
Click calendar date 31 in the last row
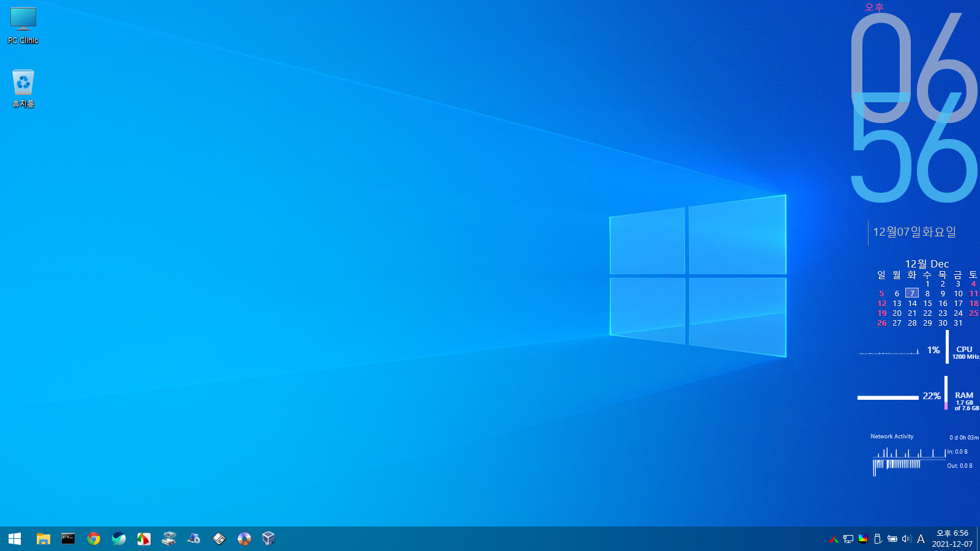958,323
